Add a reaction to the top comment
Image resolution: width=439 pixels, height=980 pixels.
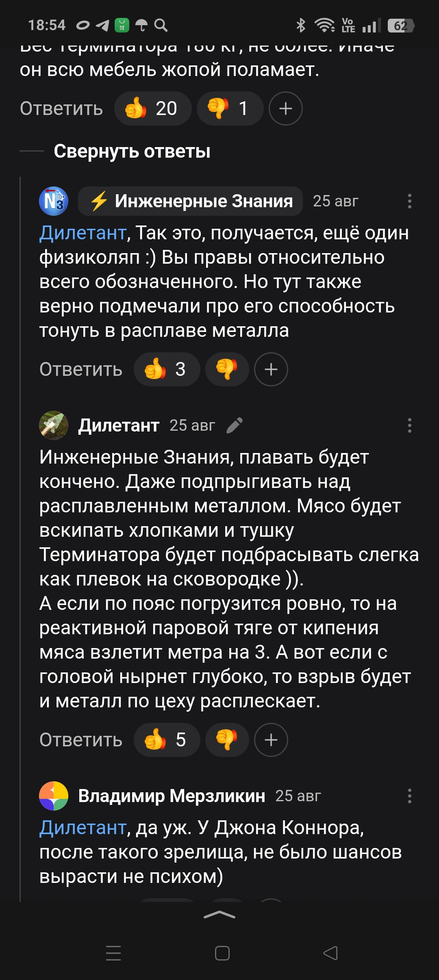pos(285,108)
